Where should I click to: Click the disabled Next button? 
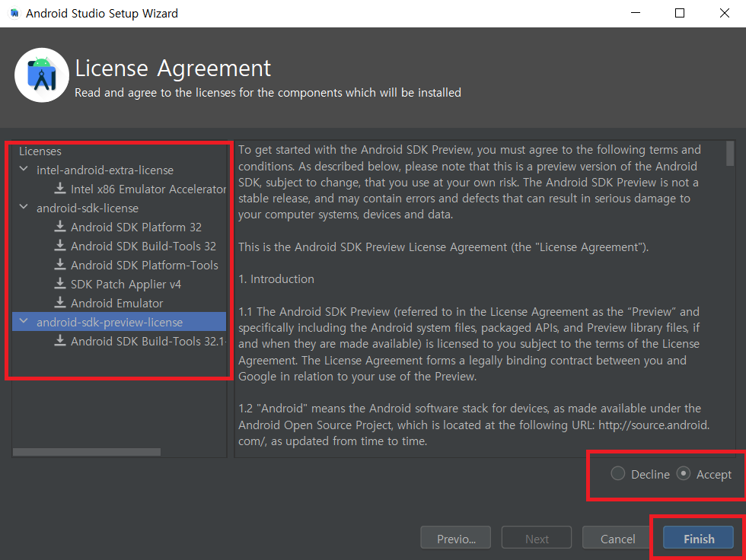(537, 538)
